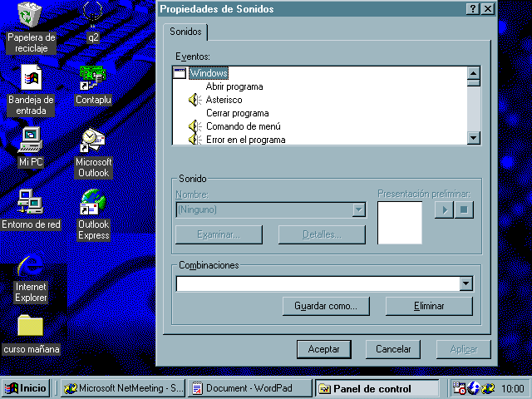This screenshot has width=532, height=399.
Task: Click the Detalles button
Action: pyautogui.click(x=322, y=234)
